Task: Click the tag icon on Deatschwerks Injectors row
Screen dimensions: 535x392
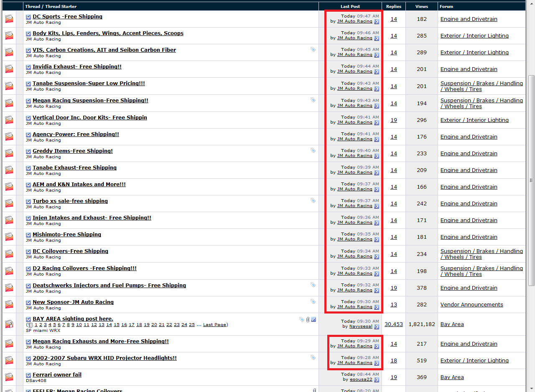Action: tap(313, 285)
